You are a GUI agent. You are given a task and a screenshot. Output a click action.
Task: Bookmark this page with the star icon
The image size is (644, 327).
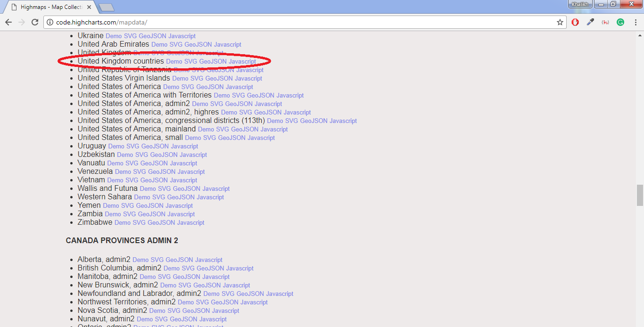coord(560,22)
